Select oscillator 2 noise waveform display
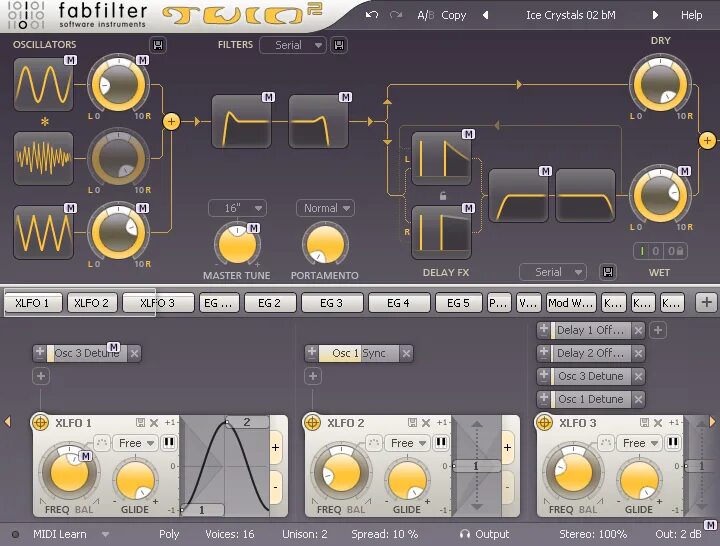This screenshot has width=720, height=546. (x=44, y=158)
